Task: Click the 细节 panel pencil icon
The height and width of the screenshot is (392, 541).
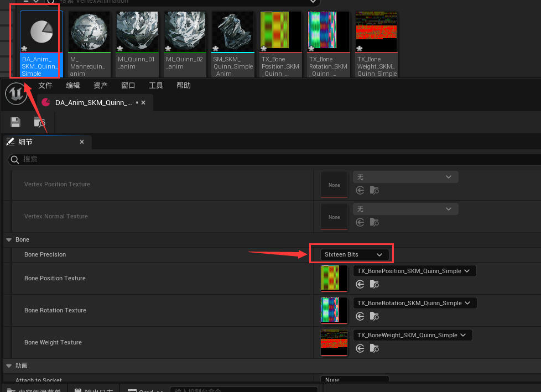Action: pos(11,142)
